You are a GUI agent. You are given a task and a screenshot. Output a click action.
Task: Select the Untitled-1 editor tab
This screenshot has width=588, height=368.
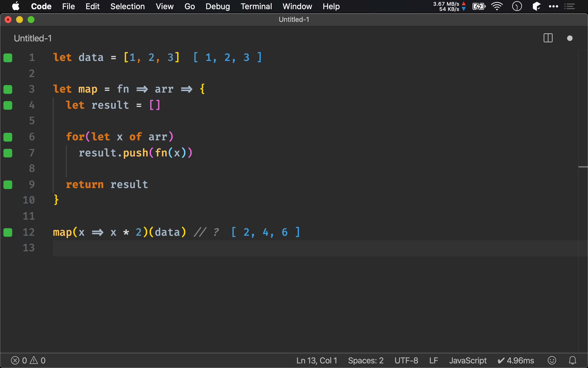pos(33,38)
